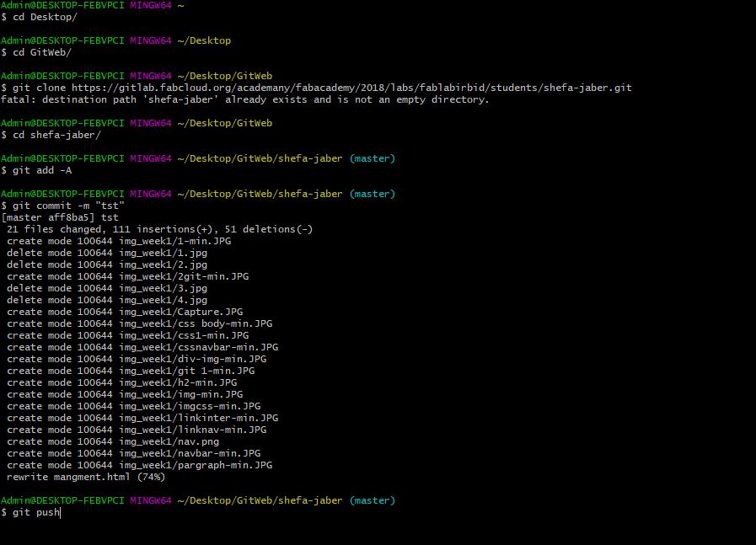The height and width of the screenshot is (545, 756).
Task: Click the gitlab.fabcloud.org clone URL
Action: tap(351, 88)
